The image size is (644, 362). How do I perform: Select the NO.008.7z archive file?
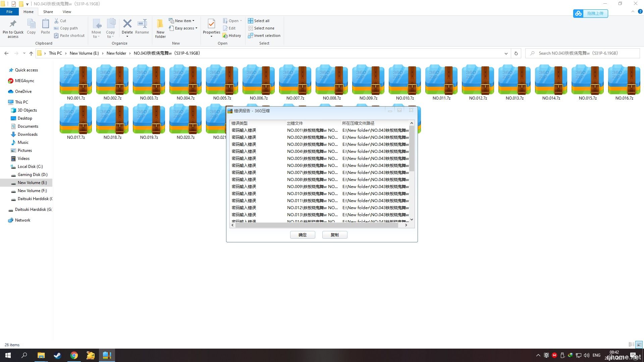(x=332, y=82)
